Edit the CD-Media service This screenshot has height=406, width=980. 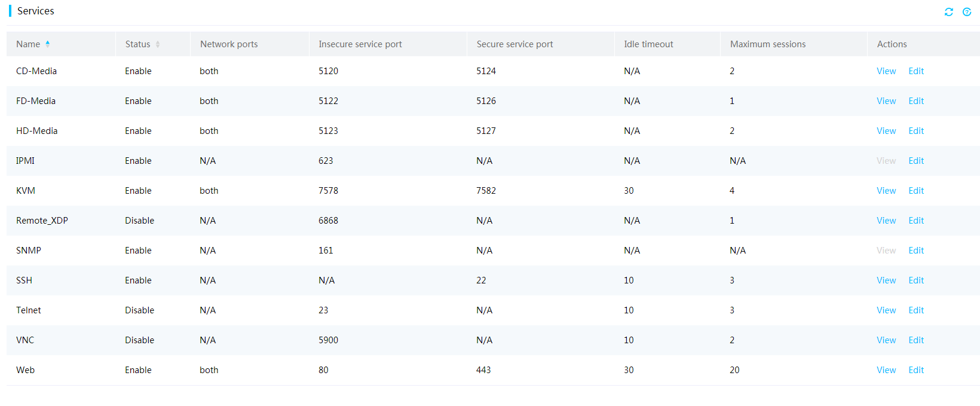tap(916, 71)
